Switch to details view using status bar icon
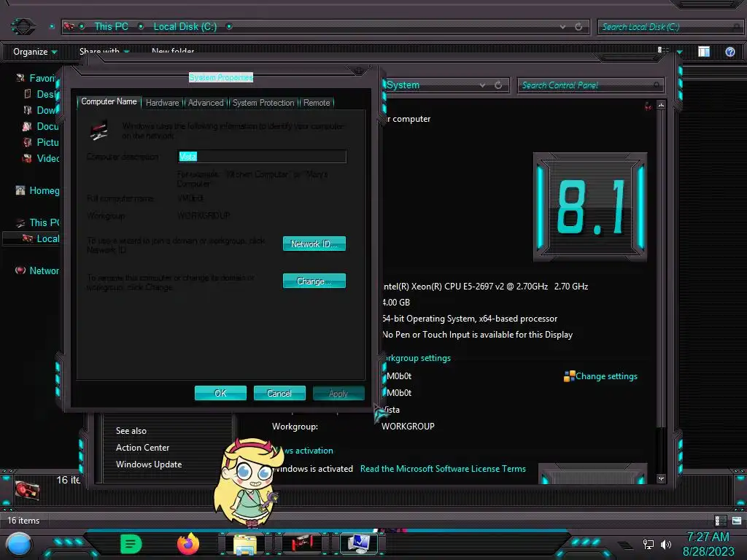 pos(720,521)
